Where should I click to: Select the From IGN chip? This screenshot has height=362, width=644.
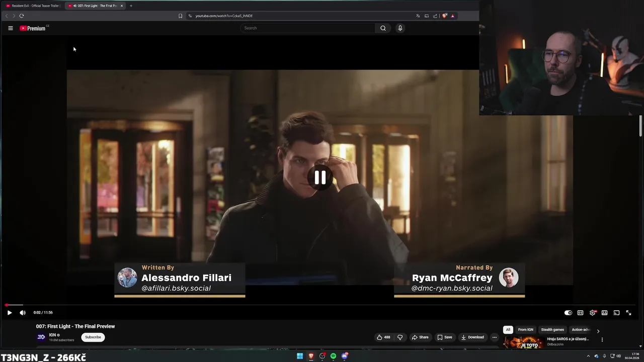pos(526,330)
